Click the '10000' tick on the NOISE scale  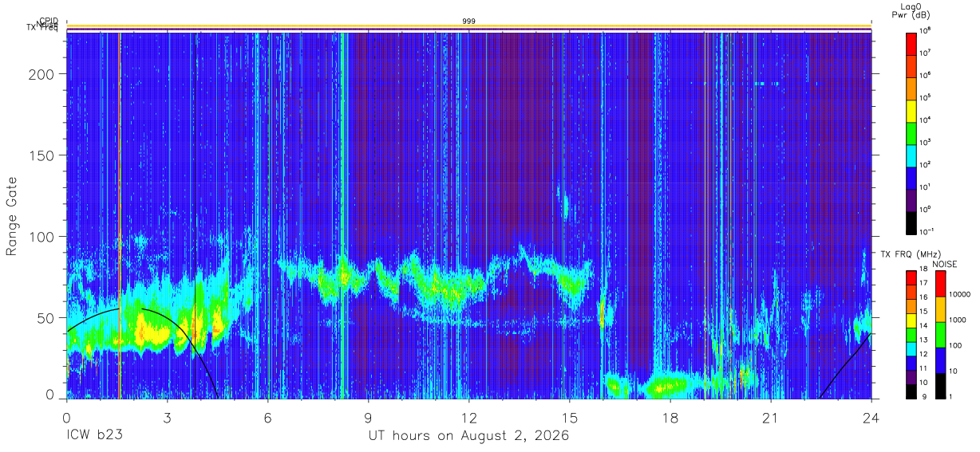(x=962, y=294)
